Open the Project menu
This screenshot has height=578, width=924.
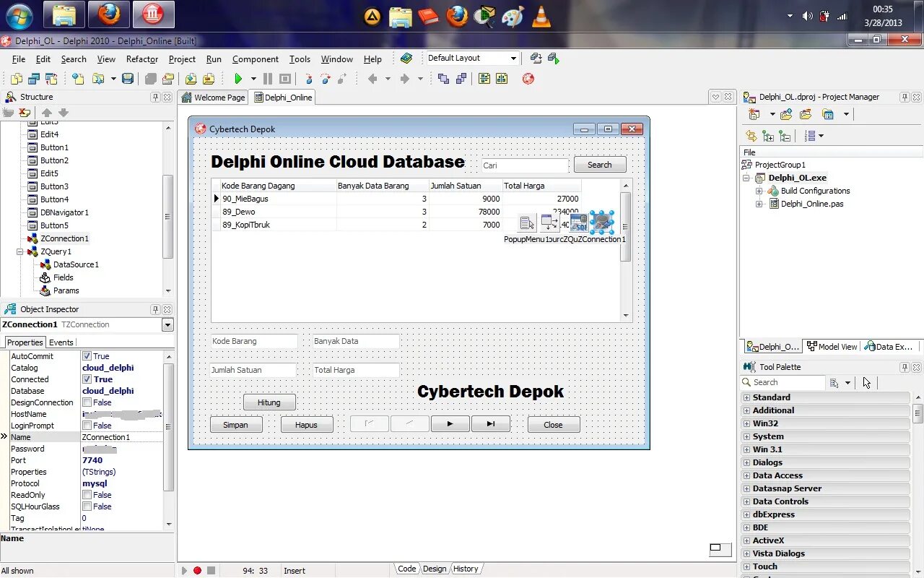182,59
